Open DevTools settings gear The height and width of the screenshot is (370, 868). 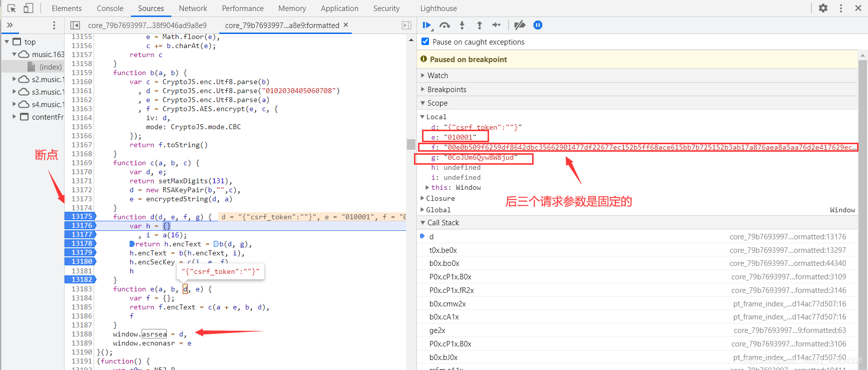coord(823,8)
